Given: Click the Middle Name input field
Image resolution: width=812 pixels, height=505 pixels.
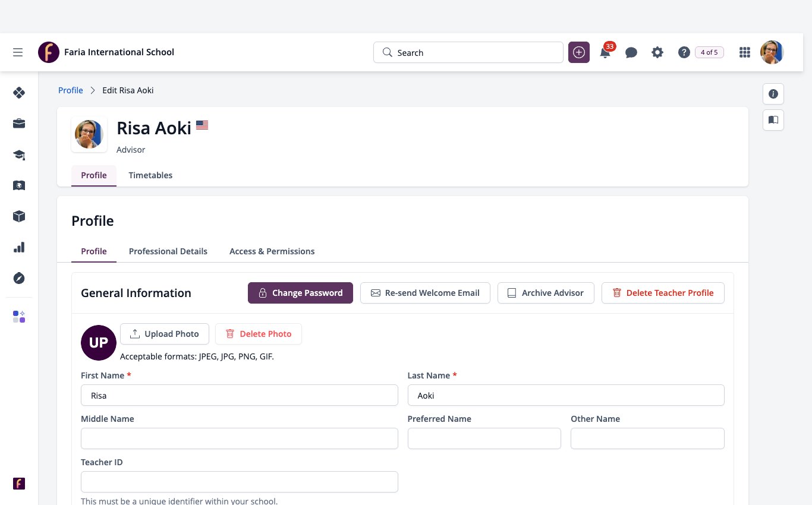Looking at the screenshot, I should pyautogui.click(x=240, y=438).
